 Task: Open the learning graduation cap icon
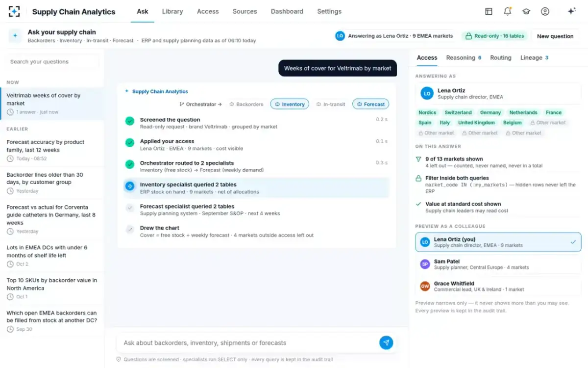point(526,11)
